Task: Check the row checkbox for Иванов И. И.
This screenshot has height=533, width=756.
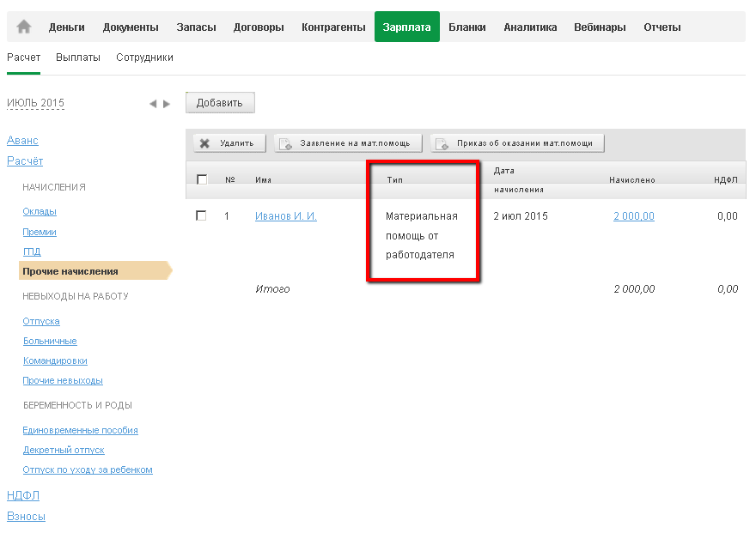Action: 201,215
